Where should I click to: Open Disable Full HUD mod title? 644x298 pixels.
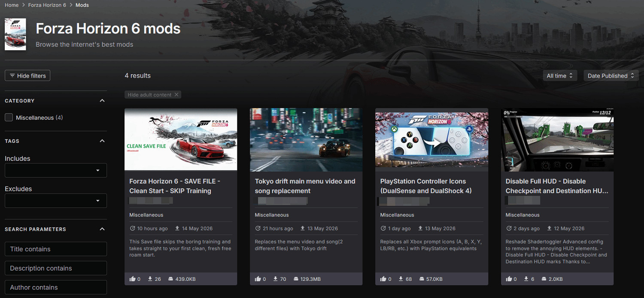click(x=557, y=186)
